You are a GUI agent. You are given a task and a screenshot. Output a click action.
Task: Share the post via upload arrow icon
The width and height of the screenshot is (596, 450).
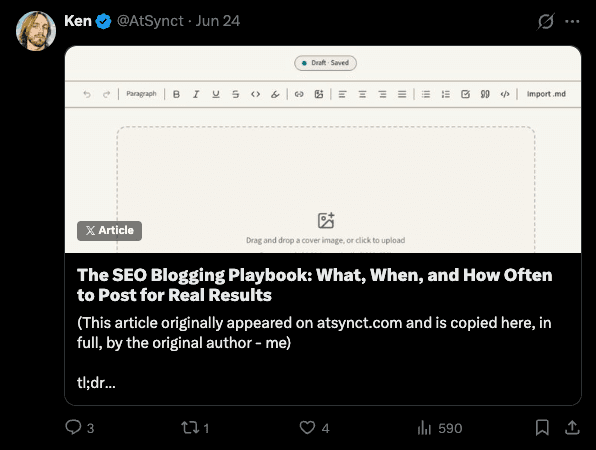coord(572,428)
